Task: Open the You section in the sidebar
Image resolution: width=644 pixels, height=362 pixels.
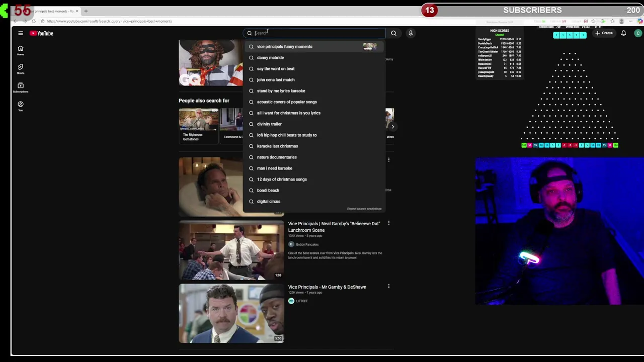Action: click(x=21, y=106)
